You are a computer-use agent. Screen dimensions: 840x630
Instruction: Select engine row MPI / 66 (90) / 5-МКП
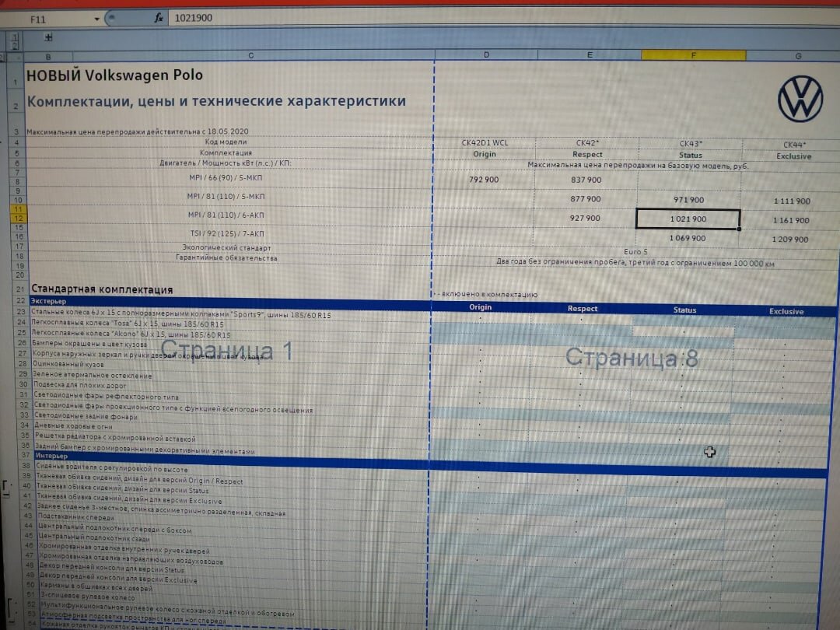click(226, 177)
